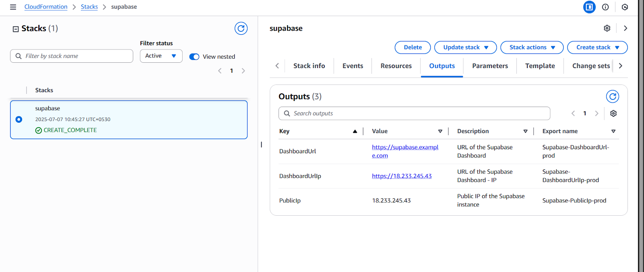644x272 pixels.
Task: Open the Active filter status dropdown
Action: click(161, 56)
